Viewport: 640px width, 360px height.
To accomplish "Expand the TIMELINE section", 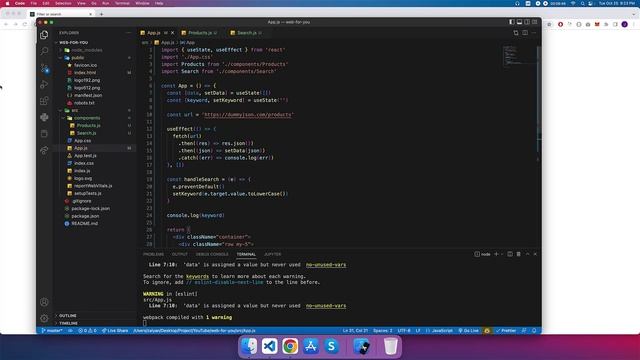I will pos(68,323).
